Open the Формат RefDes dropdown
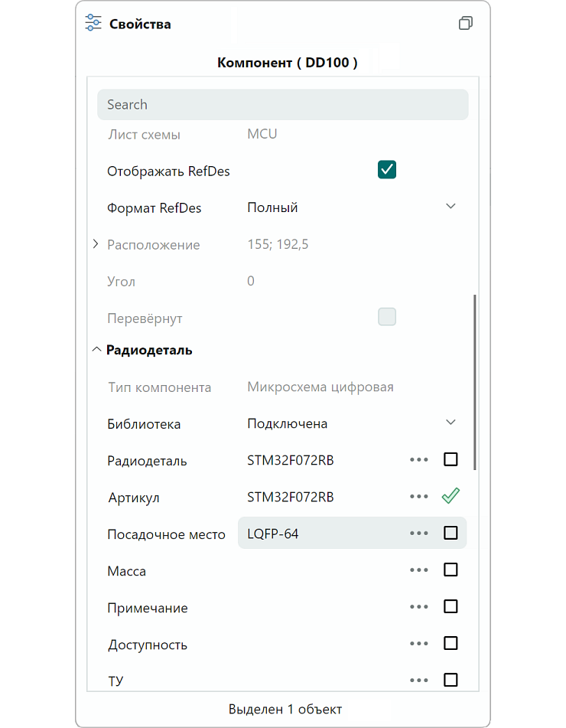 click(x=451, y=207)
